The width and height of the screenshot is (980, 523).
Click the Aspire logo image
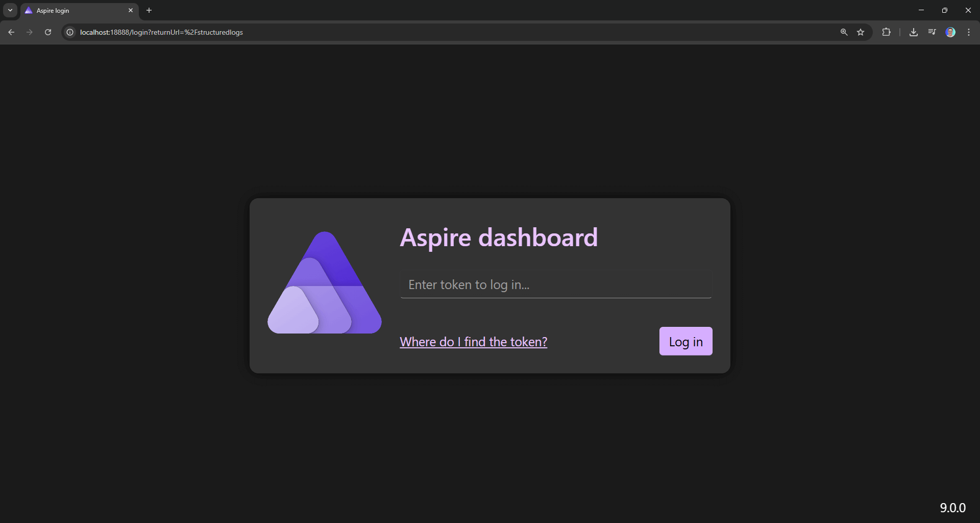(325, 283)
